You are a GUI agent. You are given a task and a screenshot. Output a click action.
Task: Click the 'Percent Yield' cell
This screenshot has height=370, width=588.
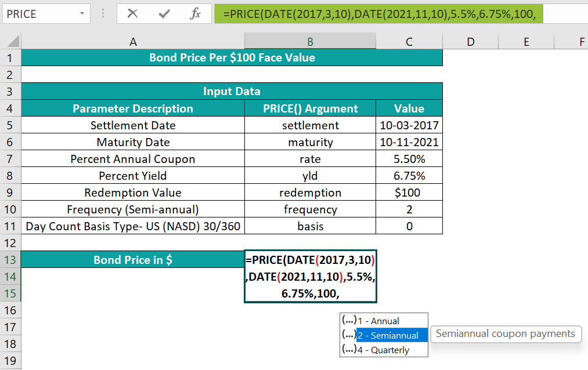pyautogui.click(x=133, y=176)
